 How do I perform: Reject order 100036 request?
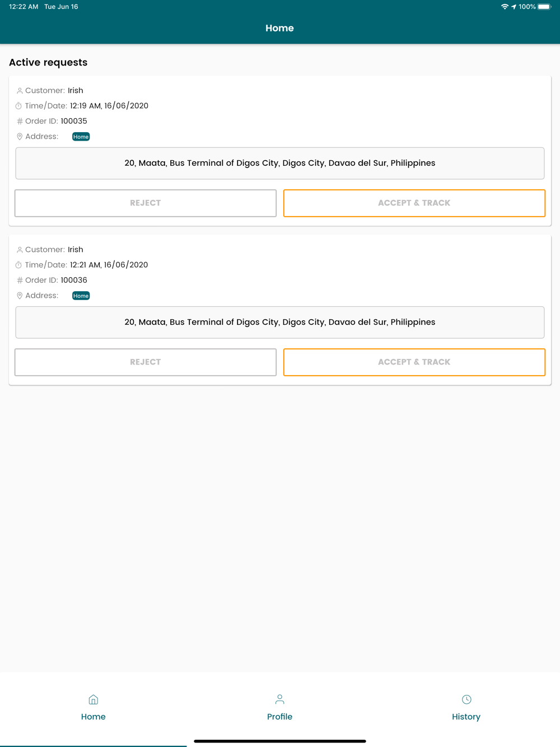pyautogui.click(x=146, y=362)
